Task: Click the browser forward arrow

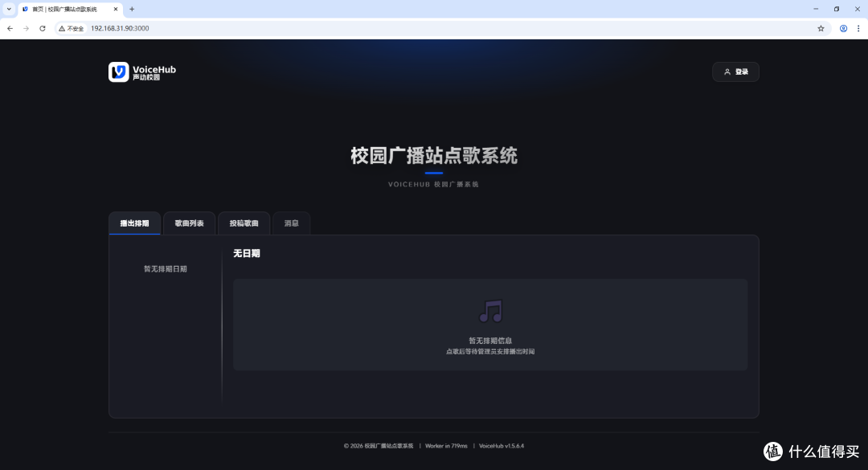Action: 26,28
